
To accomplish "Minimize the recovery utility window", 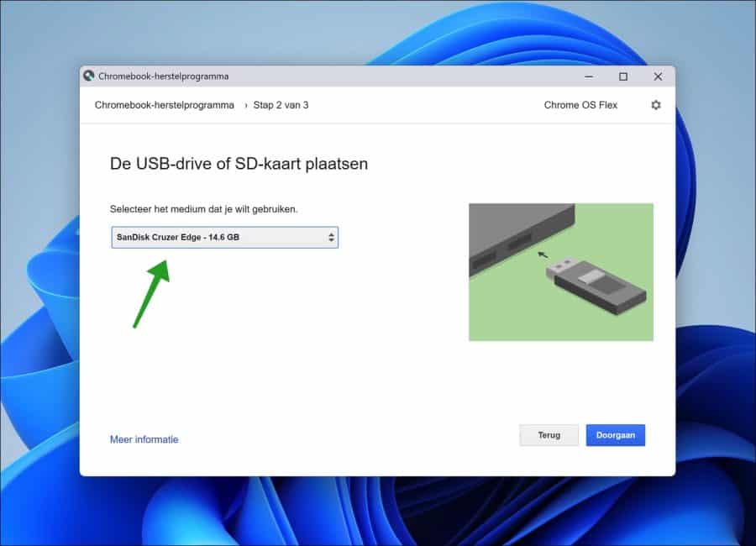I will tap(589, 76).
